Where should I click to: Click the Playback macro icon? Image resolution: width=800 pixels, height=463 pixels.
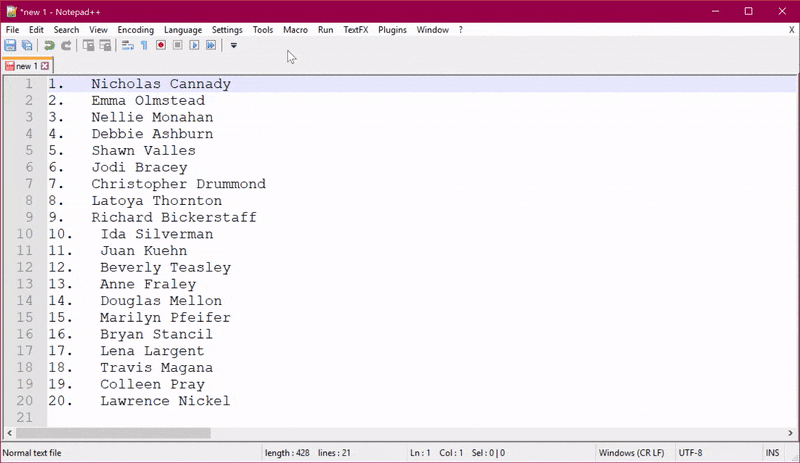click(194, 46)
